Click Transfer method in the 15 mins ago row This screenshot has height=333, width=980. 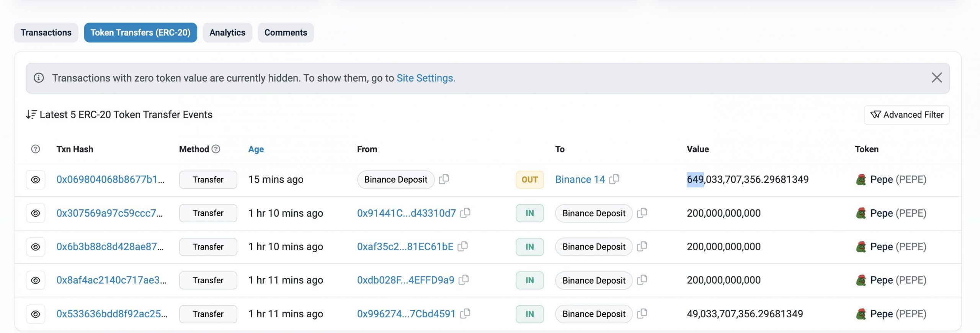pos(208,180)
